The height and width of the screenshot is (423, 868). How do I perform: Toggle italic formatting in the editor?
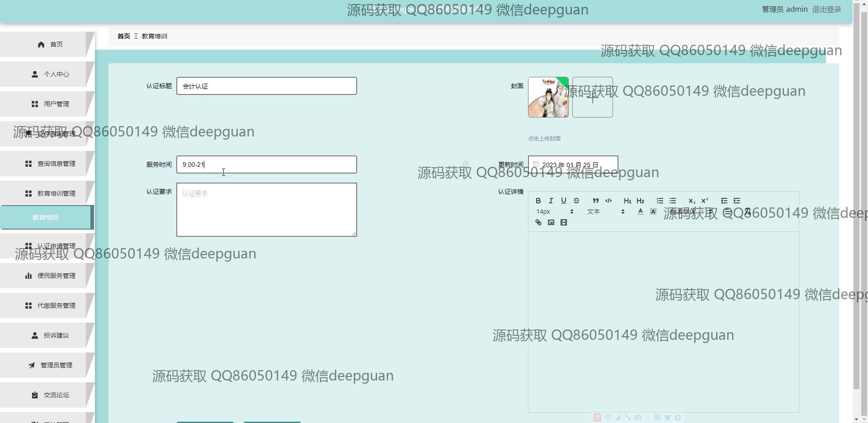click(x=551, y=201)
